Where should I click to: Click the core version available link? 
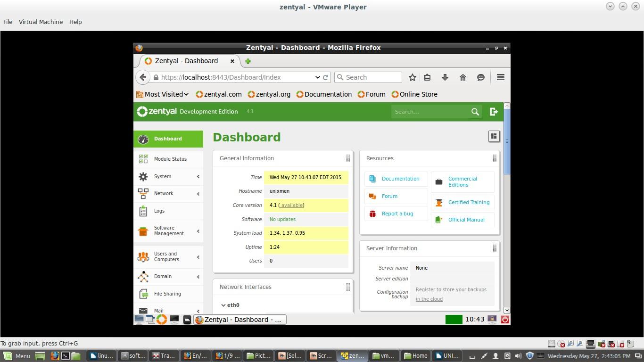(x=291, y=206)
